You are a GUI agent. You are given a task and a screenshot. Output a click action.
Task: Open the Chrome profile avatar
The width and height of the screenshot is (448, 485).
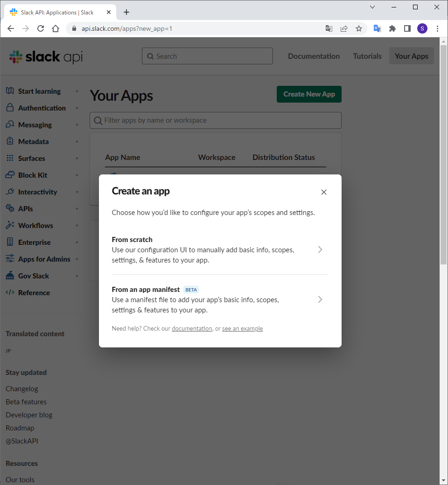pyautogui.click(x=422, y=28)
